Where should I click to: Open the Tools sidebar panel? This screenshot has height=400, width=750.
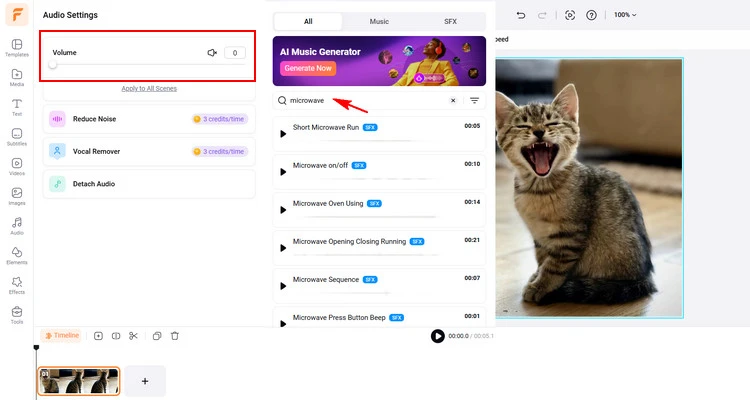(17, 315)
